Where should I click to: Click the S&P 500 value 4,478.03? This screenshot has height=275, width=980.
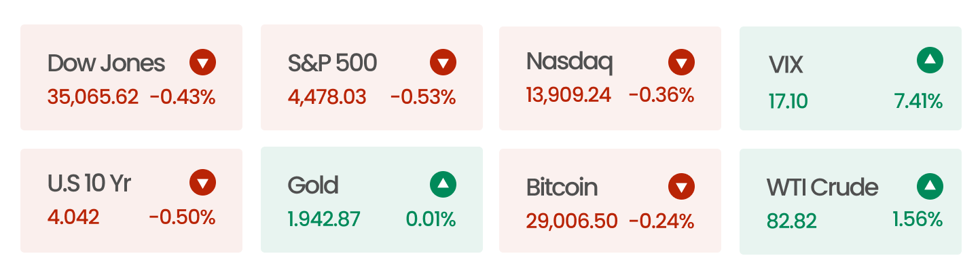point(327,97)
